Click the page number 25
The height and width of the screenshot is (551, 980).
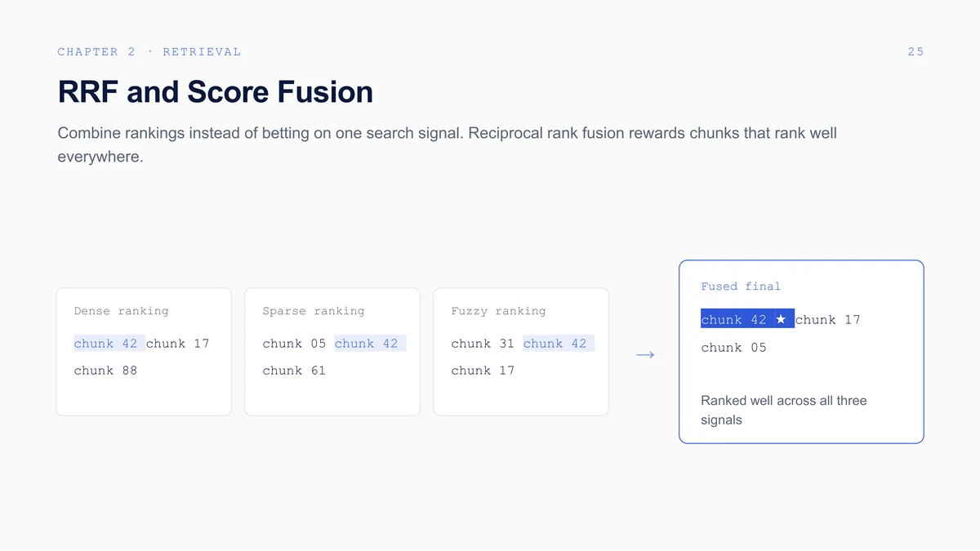point(915,51)
